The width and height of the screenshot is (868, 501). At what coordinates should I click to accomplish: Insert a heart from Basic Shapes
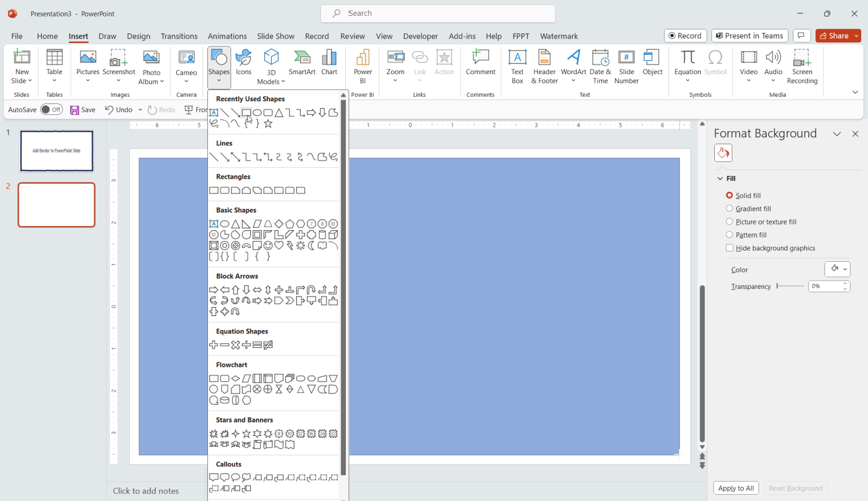click(x=279, y=245)
